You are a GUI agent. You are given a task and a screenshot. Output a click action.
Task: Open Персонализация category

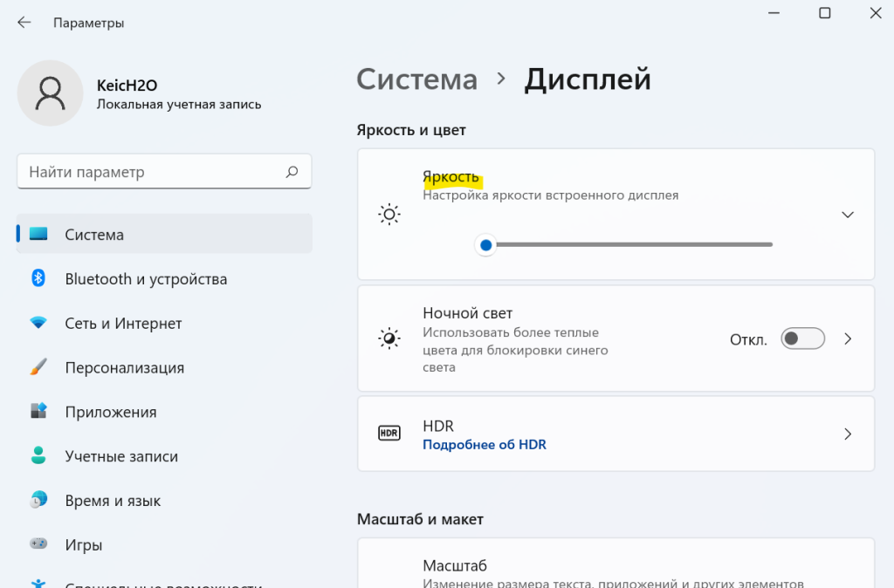[x=164, y=367]
